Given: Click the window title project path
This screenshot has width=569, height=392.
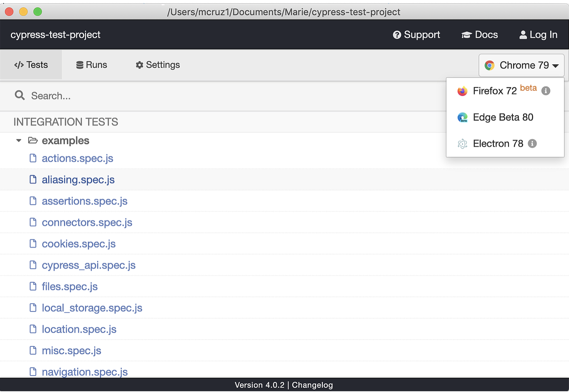Looking at the screenshot, I should click(284, 12).
